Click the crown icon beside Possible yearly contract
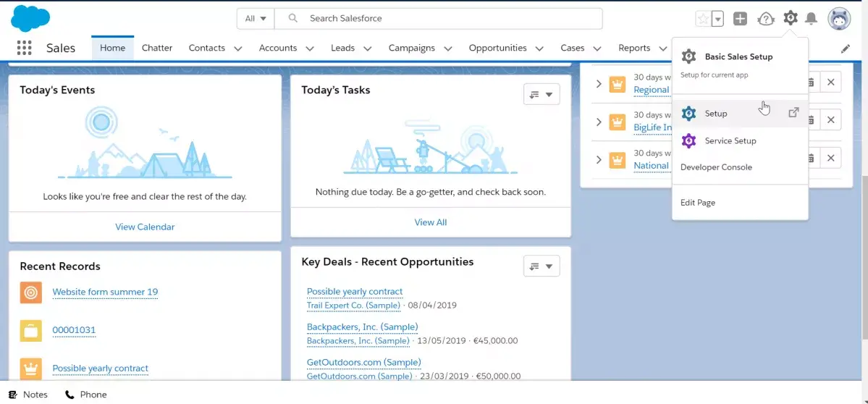 coord(31,369)
